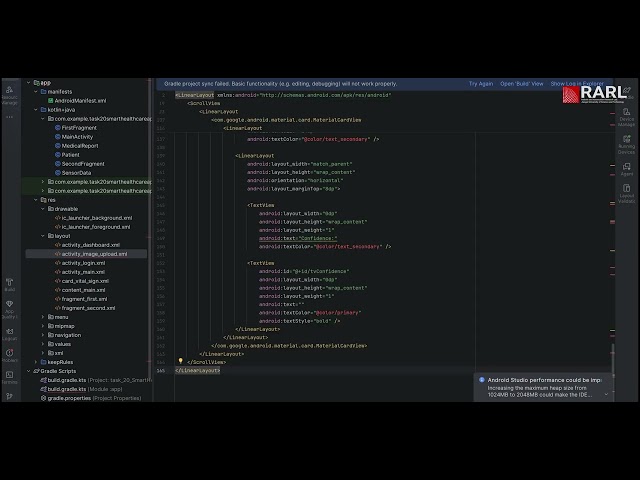Open the SecondFragment class
The image size is (640, 480).
tap(83, 164)
